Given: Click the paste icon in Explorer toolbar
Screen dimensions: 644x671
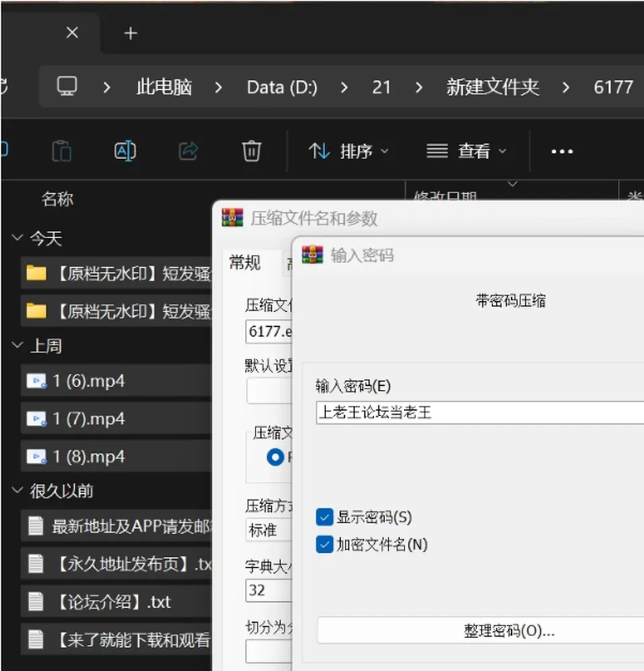Looking at the screenshot, I should pos(62,151).
